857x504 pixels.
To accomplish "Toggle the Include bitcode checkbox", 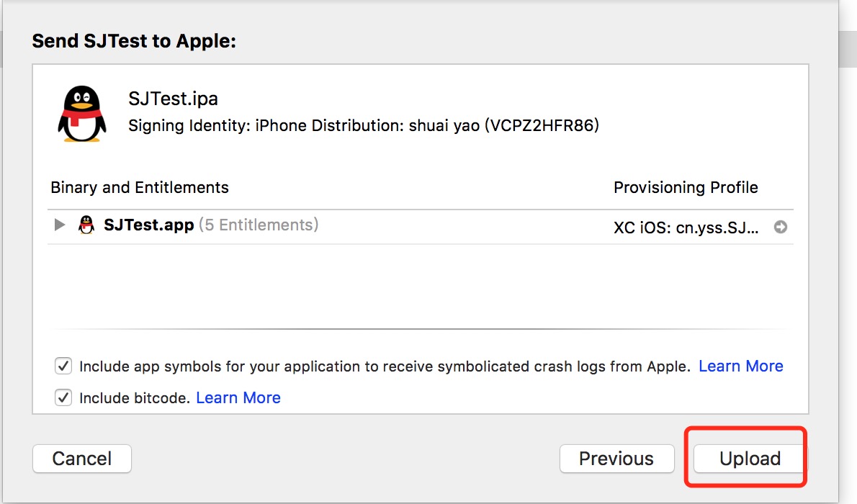I will [64, 397].
